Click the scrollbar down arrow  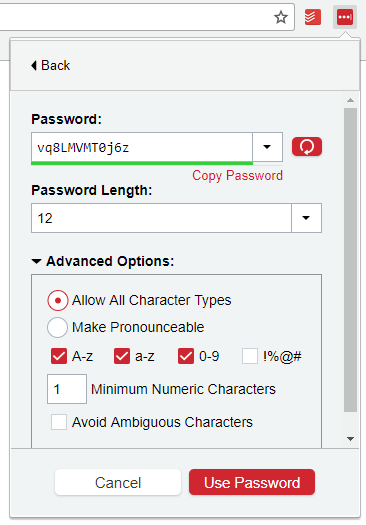tap(351, 439)
